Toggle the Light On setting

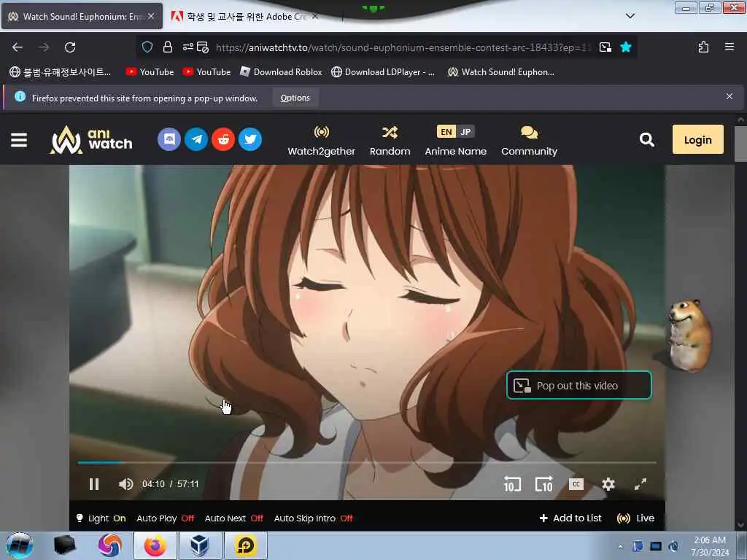pyautogui.click(x=101, y=518)
